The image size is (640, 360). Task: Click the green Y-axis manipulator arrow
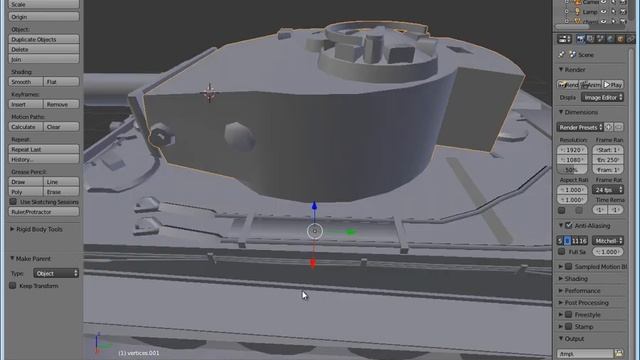click(x=350, y=232)
